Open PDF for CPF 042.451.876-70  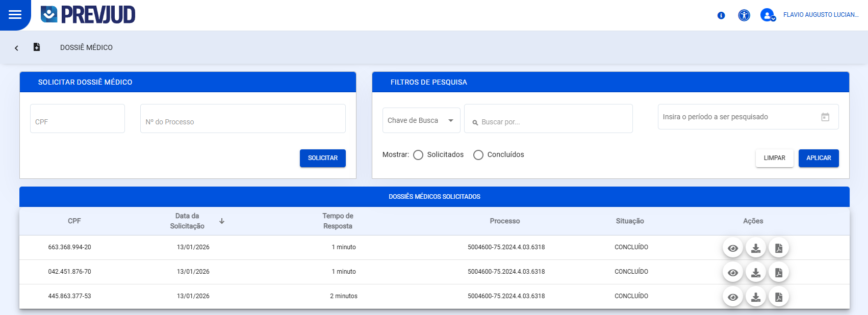[779, 273]
